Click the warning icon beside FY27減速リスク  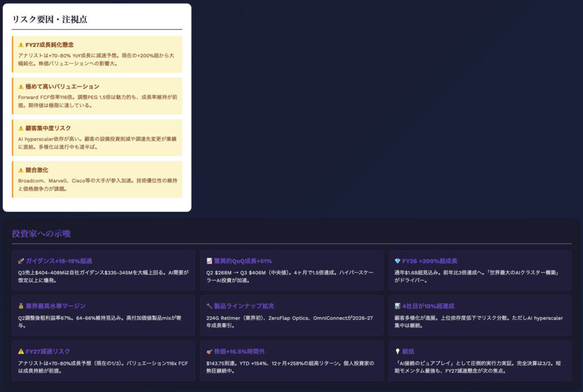point(20,352)
